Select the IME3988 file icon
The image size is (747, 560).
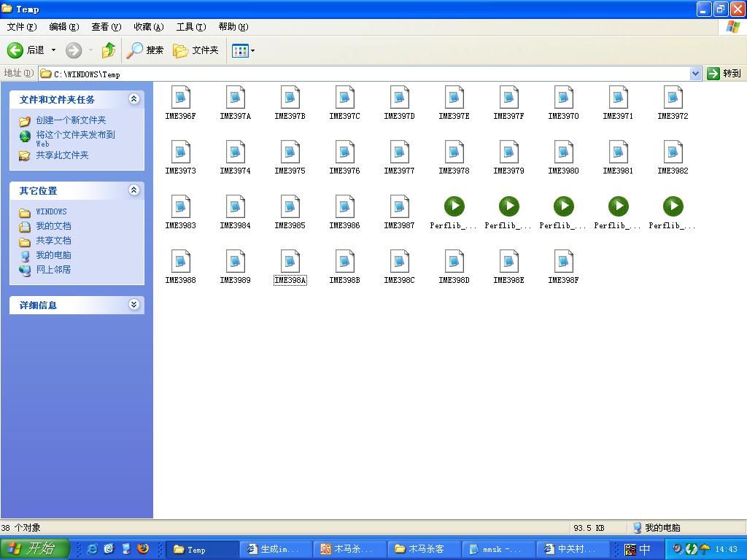181,262
